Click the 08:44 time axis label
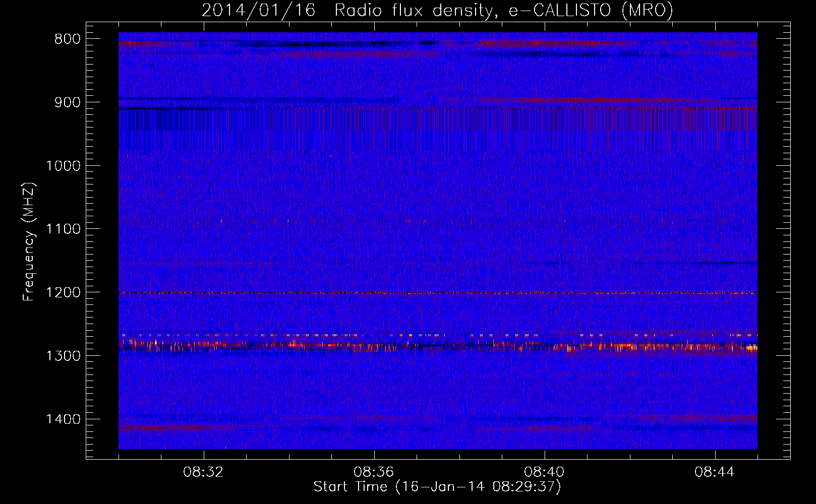Viewport: 816px width, 504px height. pyautogui.click(x=715, y=472)
